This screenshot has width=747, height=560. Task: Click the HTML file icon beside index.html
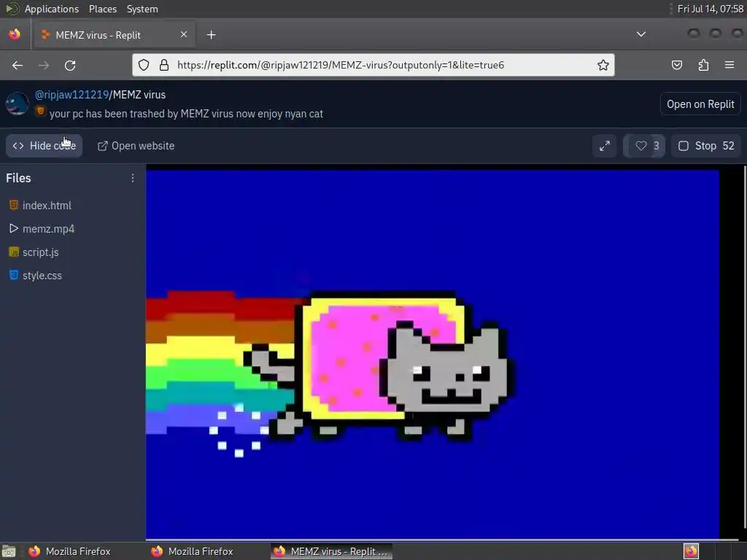tap(14, 205)
